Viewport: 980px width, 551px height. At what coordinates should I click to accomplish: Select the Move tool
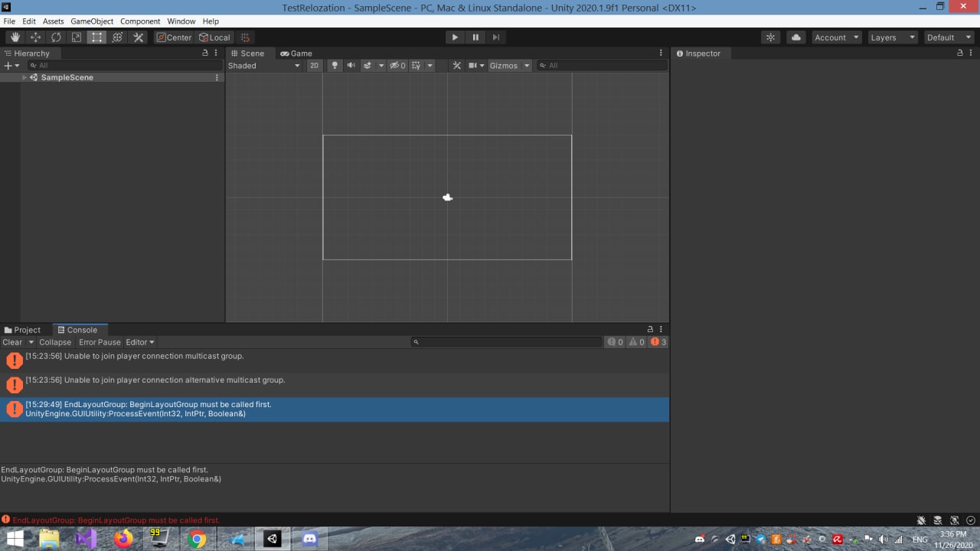35,37
